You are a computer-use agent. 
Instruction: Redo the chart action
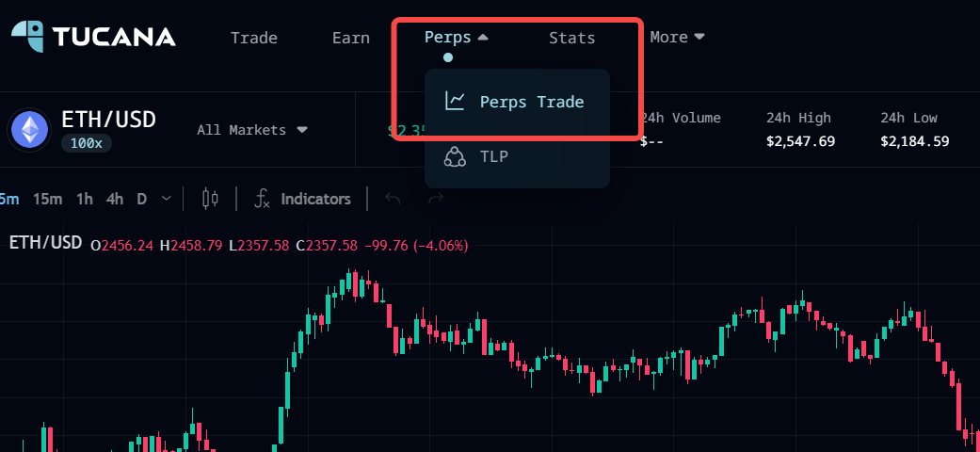click(435, 199)
